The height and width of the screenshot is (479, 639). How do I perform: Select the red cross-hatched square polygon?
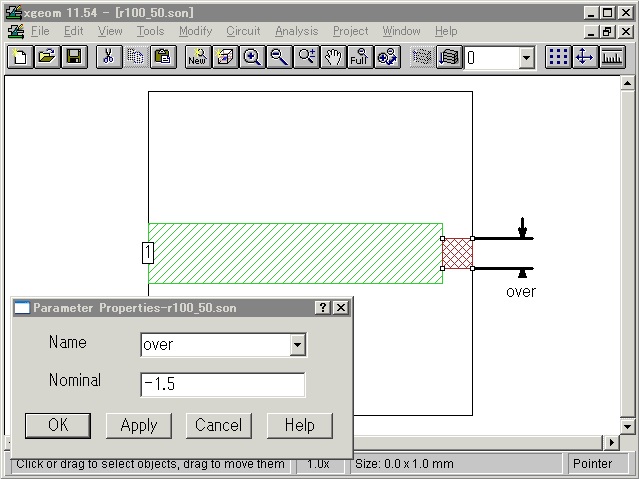[x=457, y=253]
